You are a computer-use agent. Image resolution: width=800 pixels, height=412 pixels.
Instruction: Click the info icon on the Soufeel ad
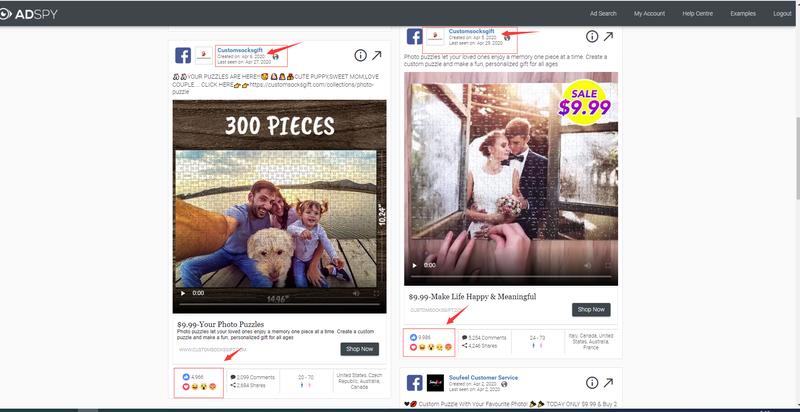click(591, 383)
